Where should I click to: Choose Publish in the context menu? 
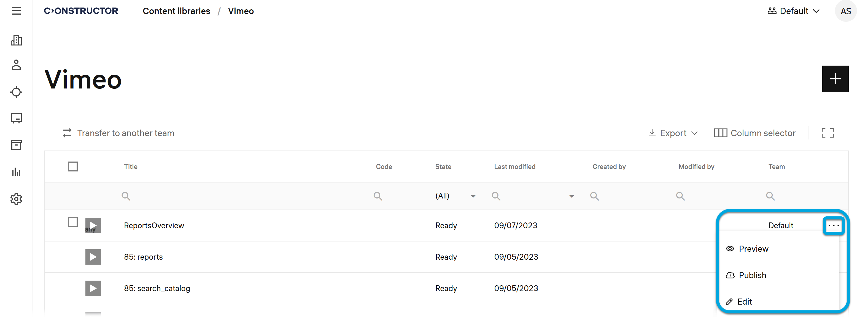pos(752,275)
